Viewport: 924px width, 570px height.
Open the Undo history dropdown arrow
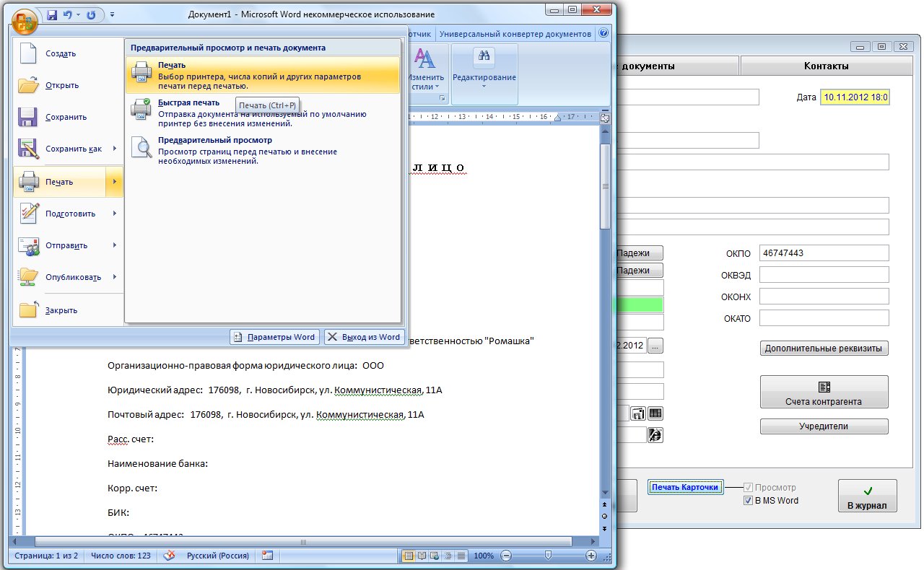[x=79, y=14]
